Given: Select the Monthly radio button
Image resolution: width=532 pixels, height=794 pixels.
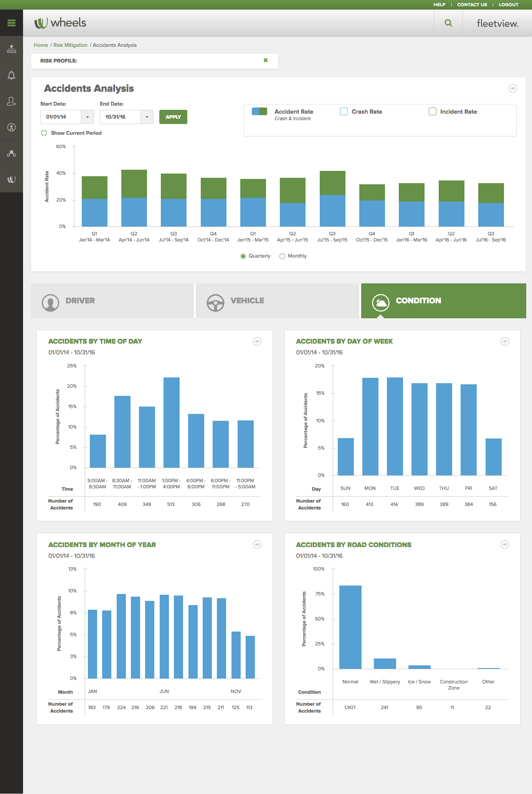Looking at the screenshot, I should pyautogui.click(x=283, y=256).
